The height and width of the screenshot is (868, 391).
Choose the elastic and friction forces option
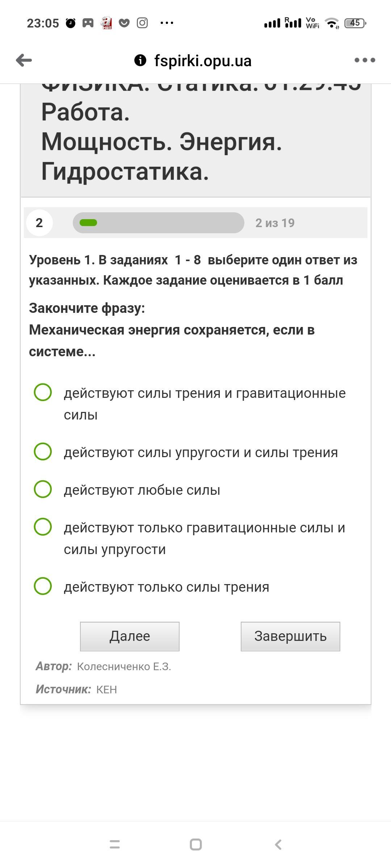pyautogui.click(x=43, y=452)
